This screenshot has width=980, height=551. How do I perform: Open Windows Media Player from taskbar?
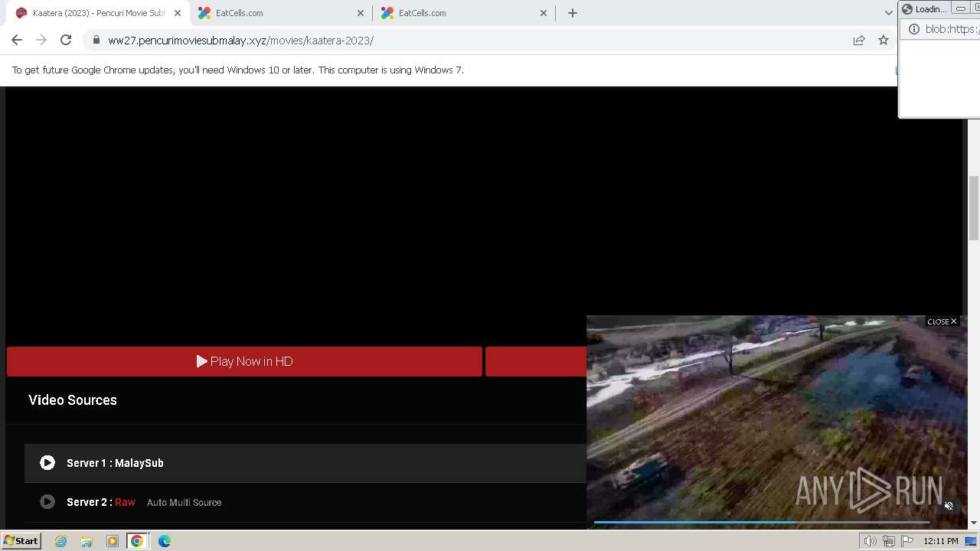112,541
